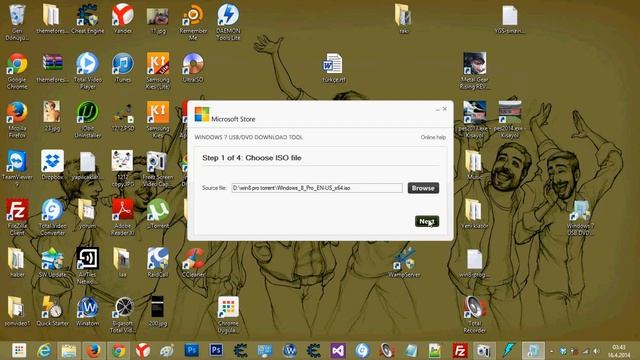This screenshot has height=360, width=640.
Task: Select the Samsung Kies (Lite) desktop icon
Action: click(x=158, y=71)
